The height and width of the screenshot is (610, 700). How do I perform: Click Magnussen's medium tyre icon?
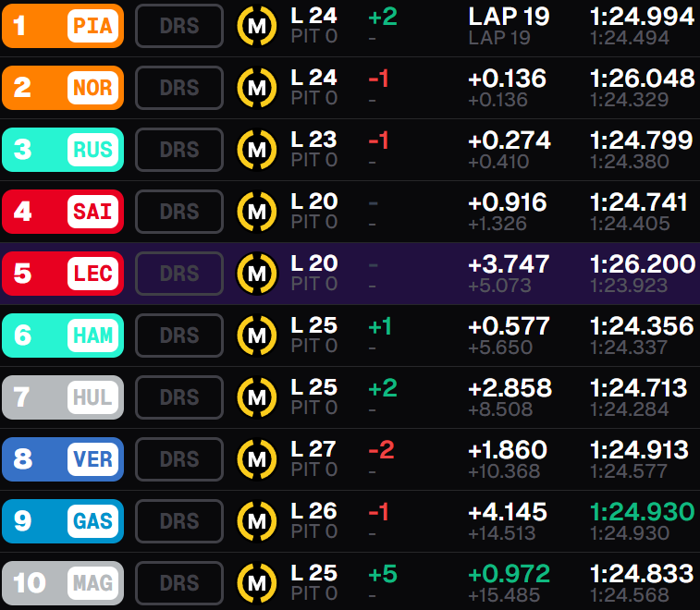click(258, 583)
